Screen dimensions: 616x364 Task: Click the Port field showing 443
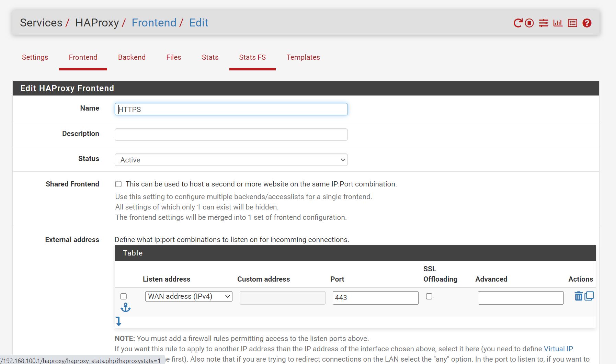point(376,298)
